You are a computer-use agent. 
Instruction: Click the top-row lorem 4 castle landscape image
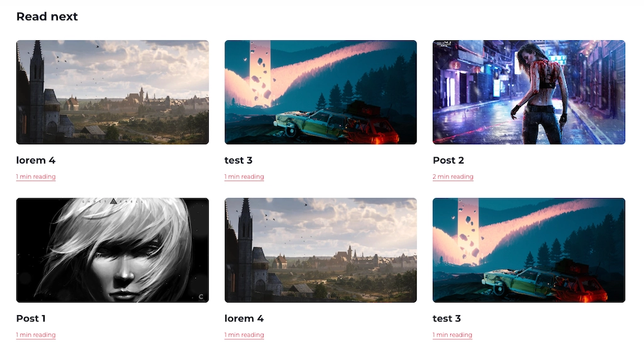pos(113,92)
